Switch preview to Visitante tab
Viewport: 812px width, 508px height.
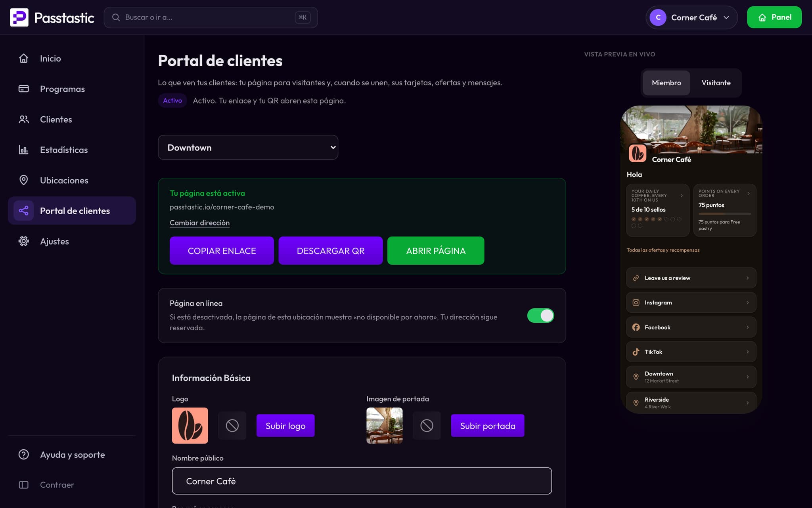tap(716, 83)
